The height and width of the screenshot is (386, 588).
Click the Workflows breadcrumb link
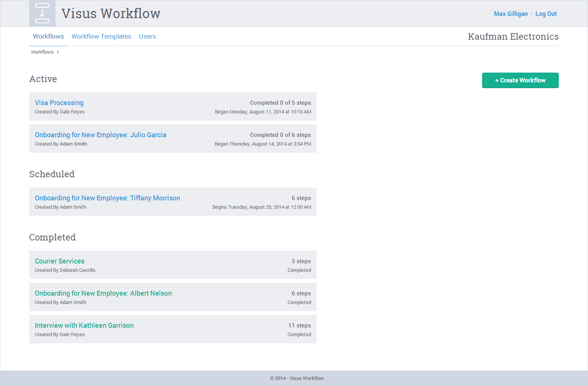42,52
